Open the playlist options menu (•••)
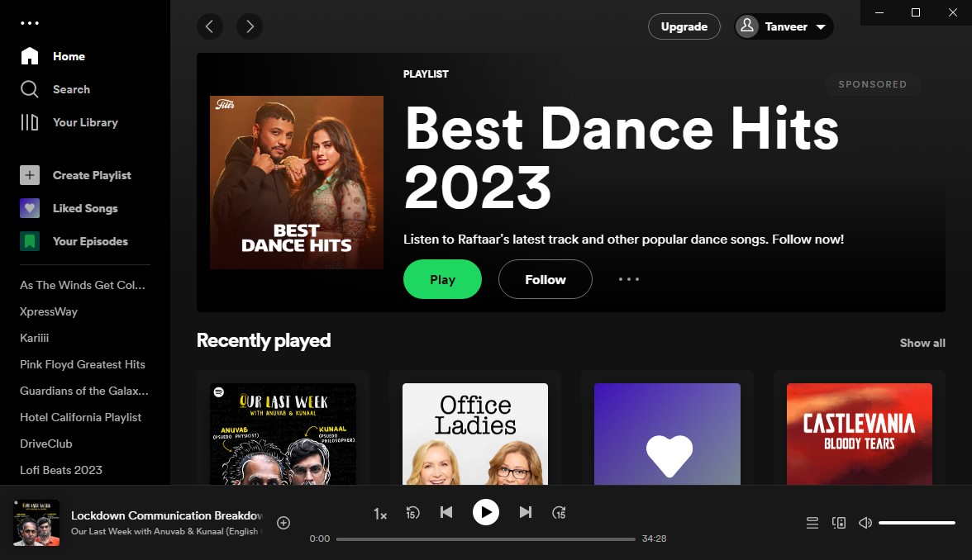The image size is (972, 560). (x=629, y=279)
